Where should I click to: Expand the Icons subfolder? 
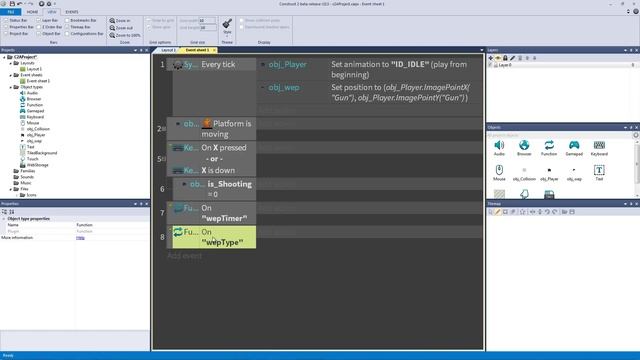pos(17,195)
